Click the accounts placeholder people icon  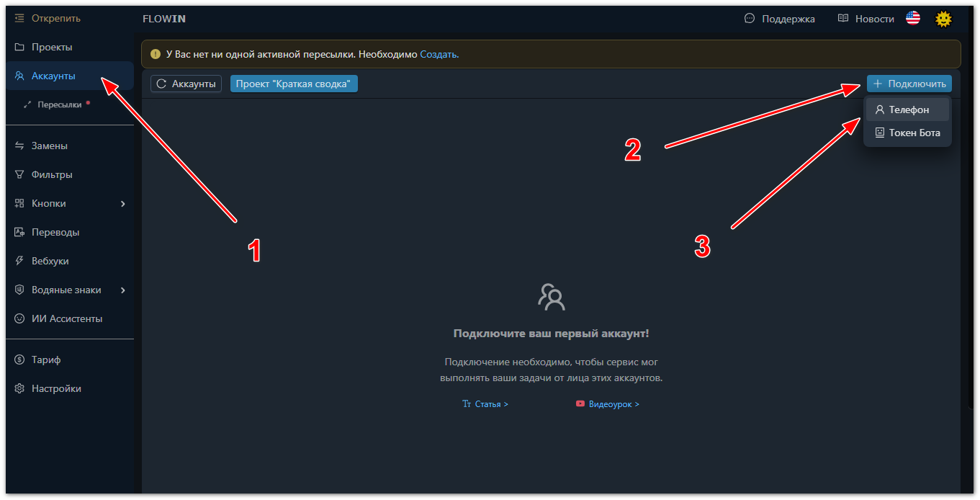[552, 297]
